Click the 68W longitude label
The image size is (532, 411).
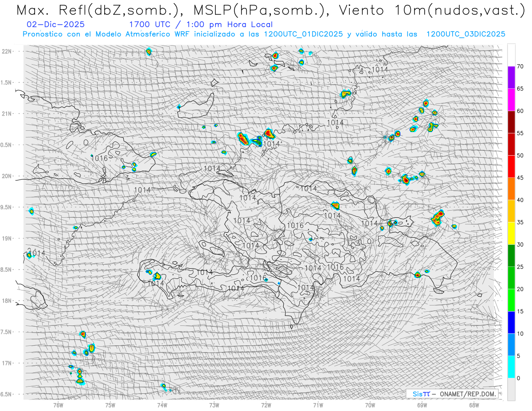474,405
